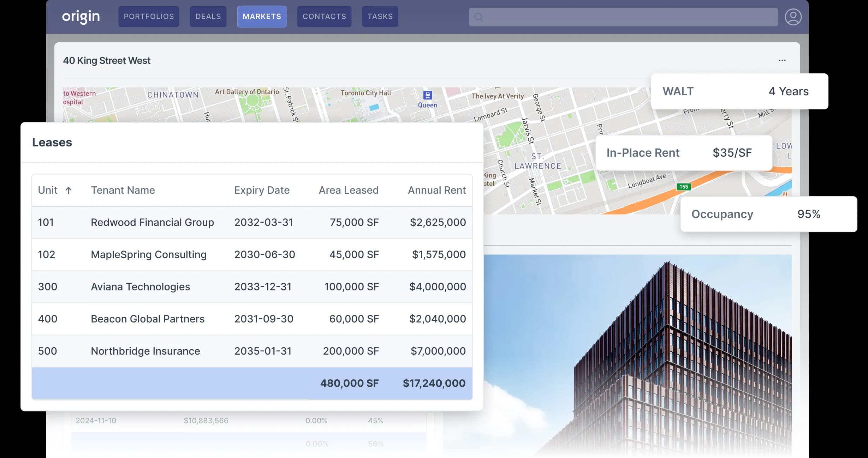
Task: Go to the Contacts tab
Action: coord(324,17)
